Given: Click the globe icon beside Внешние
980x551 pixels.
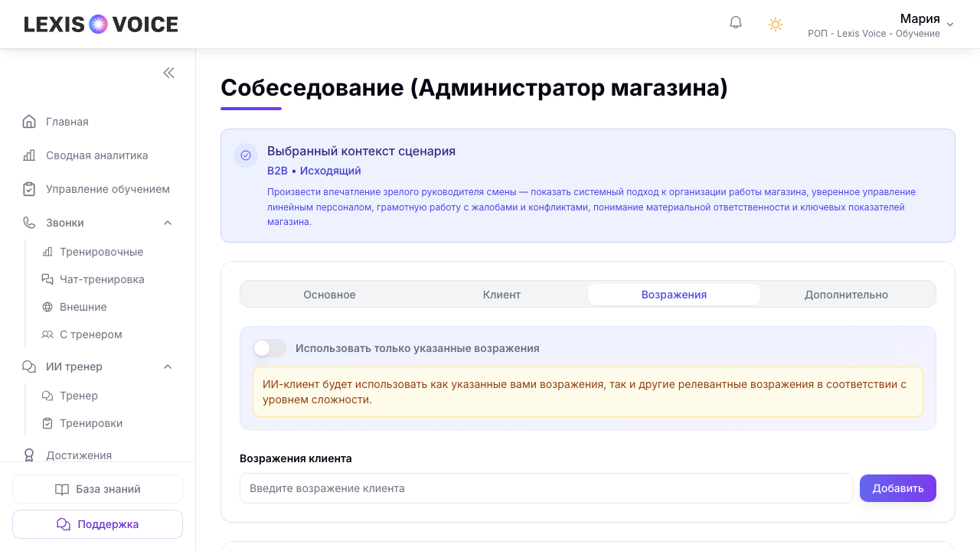Looking at the screenshot, I should tap(47, 307).
